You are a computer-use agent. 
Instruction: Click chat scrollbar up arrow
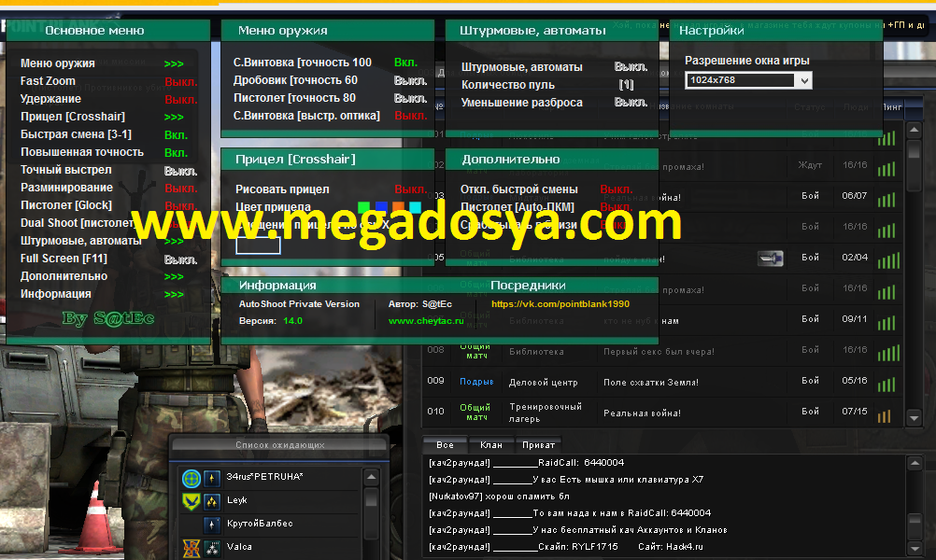click(x=915, y=463)
